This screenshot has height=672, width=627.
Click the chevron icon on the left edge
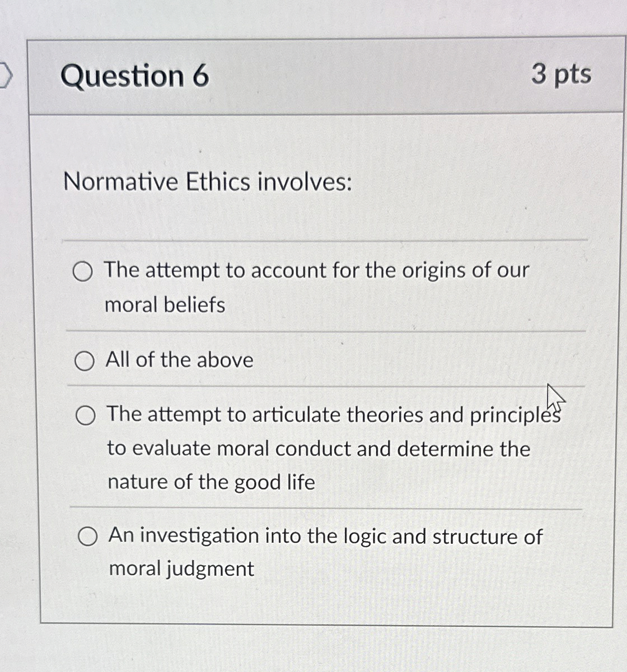pyautogui.click(x=3, y=74)
